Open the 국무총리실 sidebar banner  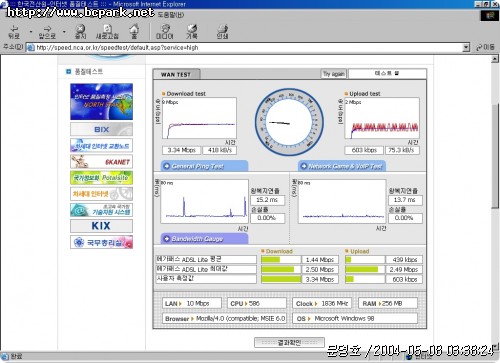[x=101, y=242]
